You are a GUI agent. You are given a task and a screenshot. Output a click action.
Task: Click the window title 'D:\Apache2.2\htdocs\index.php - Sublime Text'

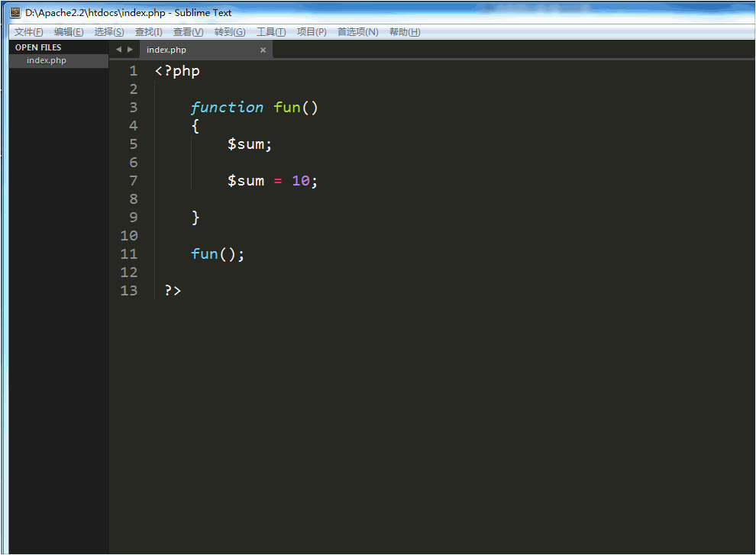[128, 13]
